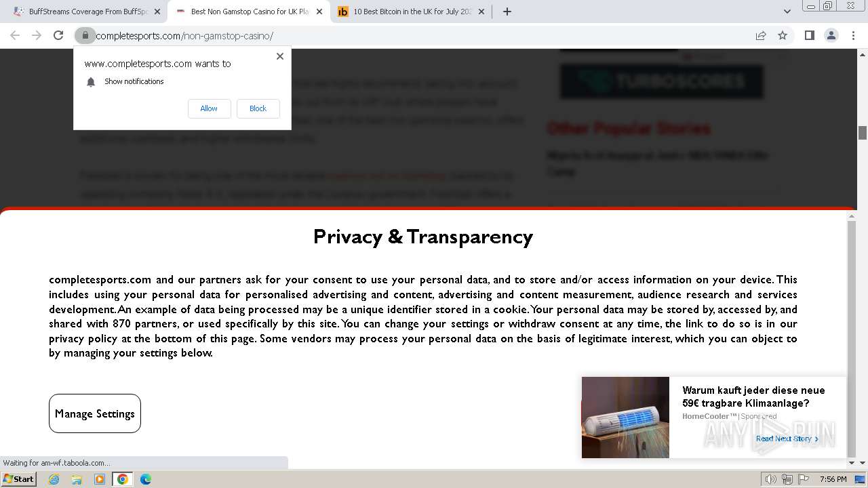Click the consent dialog scroll-down arrow
This screenshot has width=868, height=488.
tap(852, 463)
